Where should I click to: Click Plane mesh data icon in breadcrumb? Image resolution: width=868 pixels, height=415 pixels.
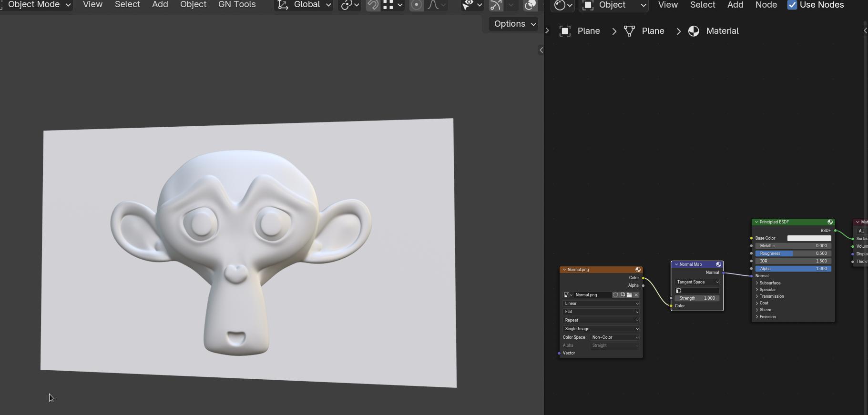point(629,31)
